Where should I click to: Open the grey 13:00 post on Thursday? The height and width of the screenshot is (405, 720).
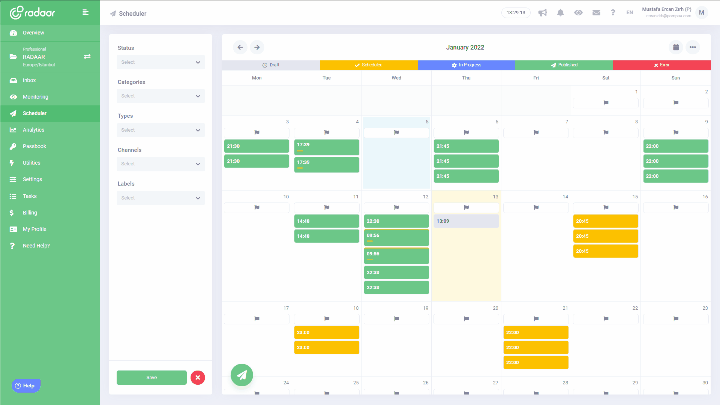coord(466,221)
